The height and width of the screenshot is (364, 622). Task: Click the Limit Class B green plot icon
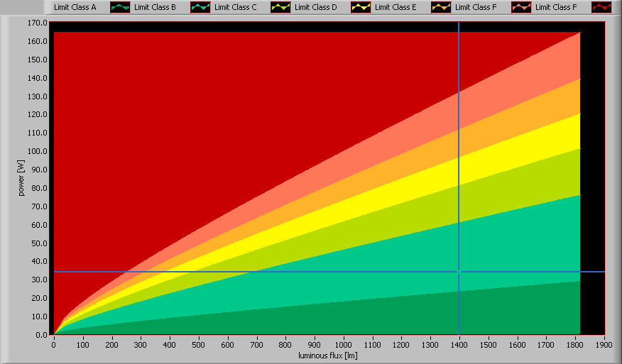point(200,7)
